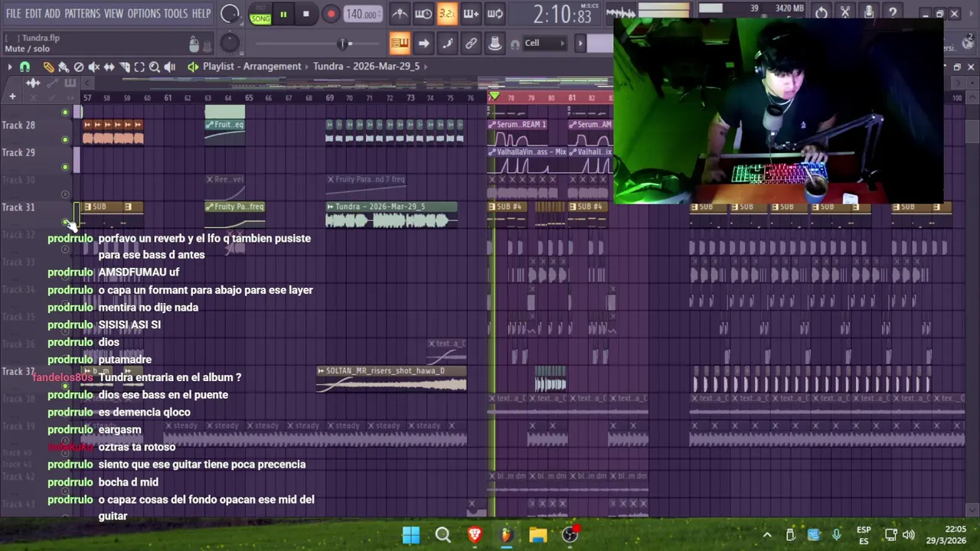Select the Slip tool

(x=109, y=67)
